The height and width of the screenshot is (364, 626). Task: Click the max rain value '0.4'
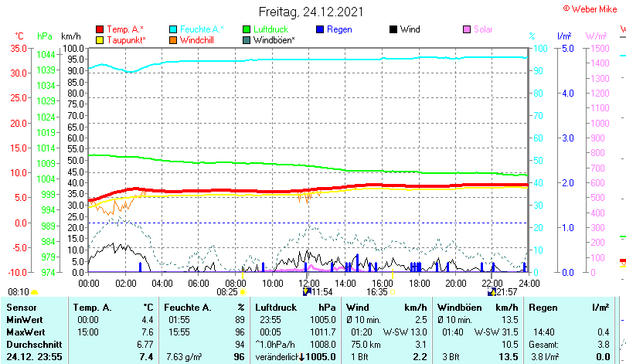point(604,332)
